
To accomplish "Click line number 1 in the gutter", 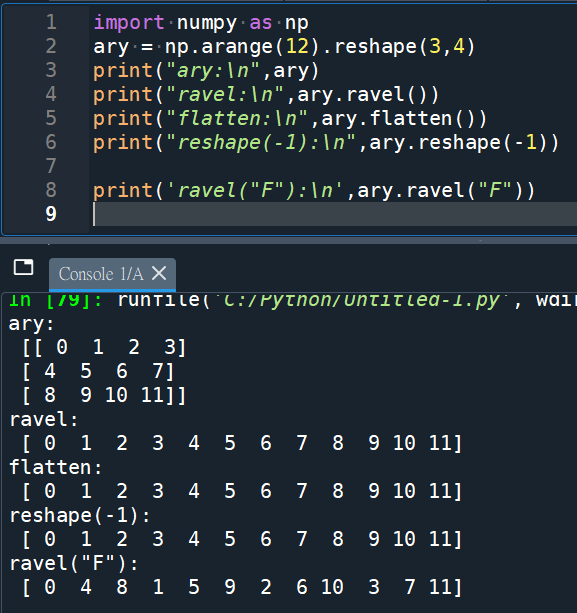I will point(51,22).
